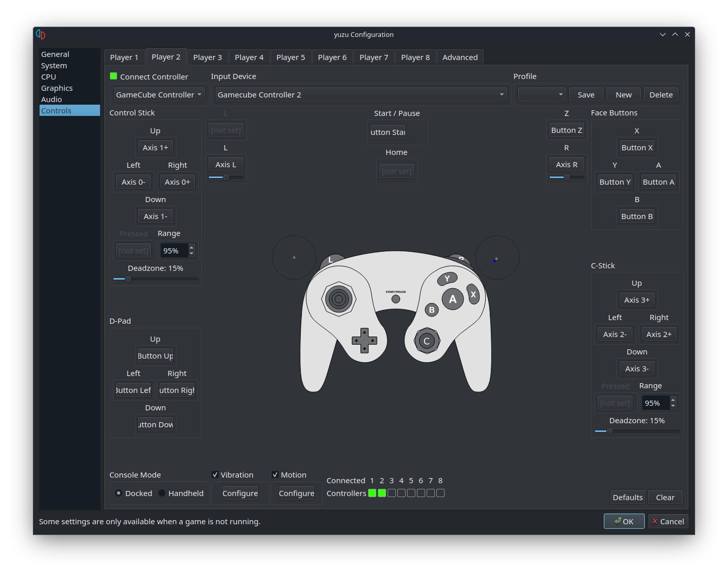728x574 pixels.
Task: Open the CPU settings category
Action: (x=70, y=77)
